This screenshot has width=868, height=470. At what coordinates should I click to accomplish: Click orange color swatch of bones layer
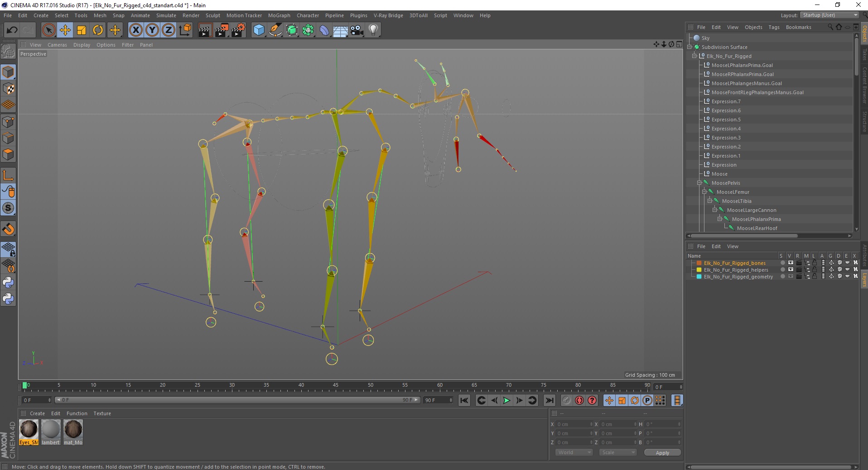(x=699, y=263)
